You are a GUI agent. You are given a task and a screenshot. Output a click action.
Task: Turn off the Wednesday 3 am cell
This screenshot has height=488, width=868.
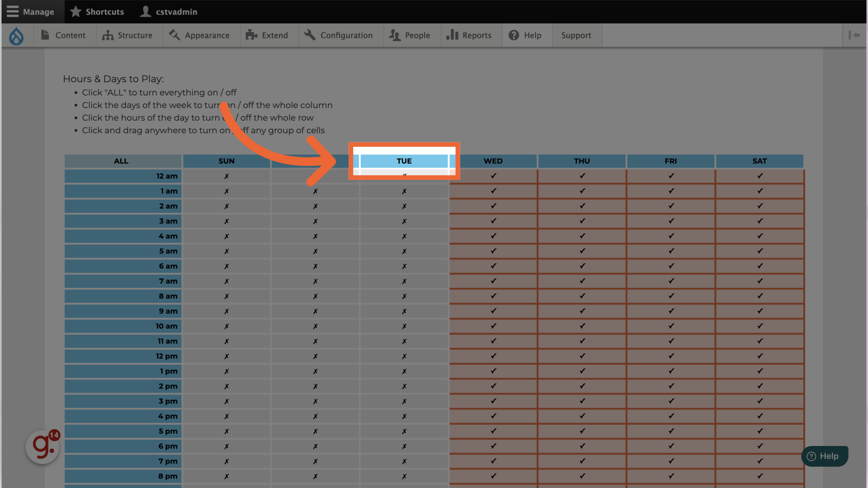point(493,221)
